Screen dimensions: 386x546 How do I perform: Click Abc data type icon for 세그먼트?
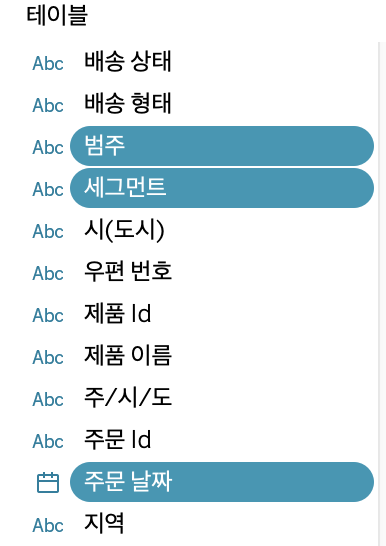pos(48,190)
